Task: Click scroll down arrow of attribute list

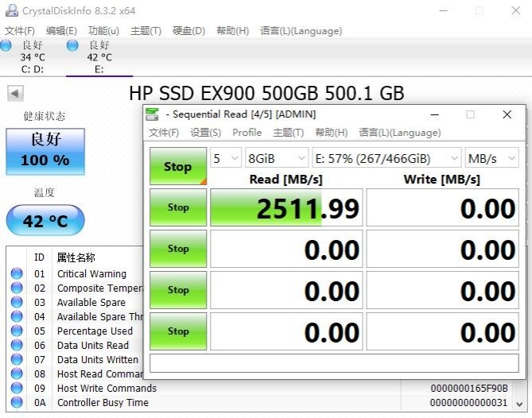Action: (x=519, y=404)
